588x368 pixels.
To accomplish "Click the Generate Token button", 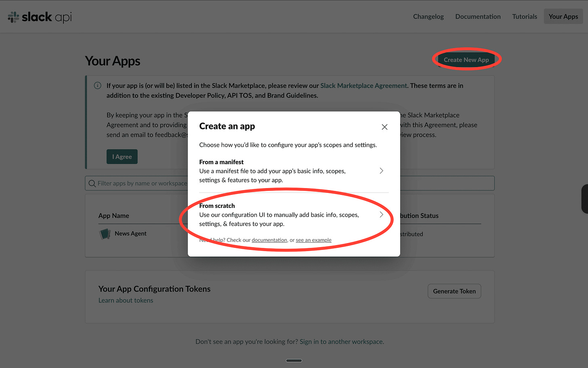I will click(454, 291).
